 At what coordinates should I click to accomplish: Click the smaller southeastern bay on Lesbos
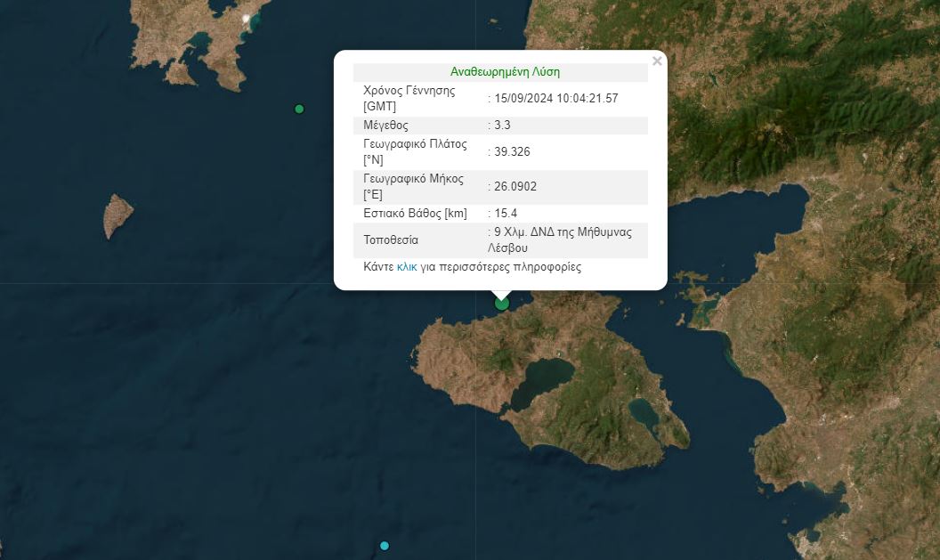(643, 412)
